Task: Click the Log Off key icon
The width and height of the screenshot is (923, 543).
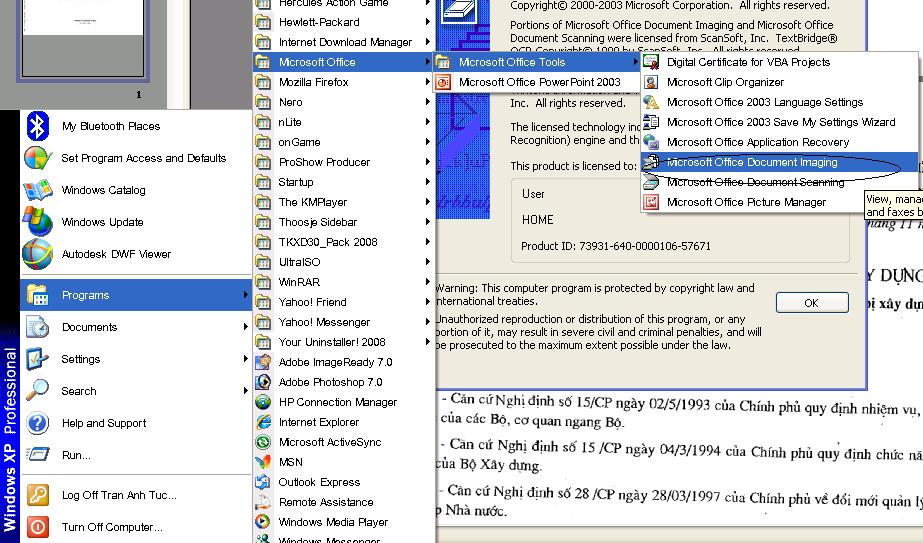Action: point(38,495)
